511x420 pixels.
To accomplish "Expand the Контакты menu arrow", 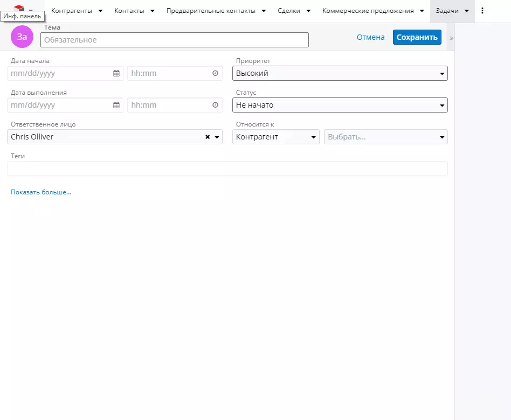I will pos(152,11).
